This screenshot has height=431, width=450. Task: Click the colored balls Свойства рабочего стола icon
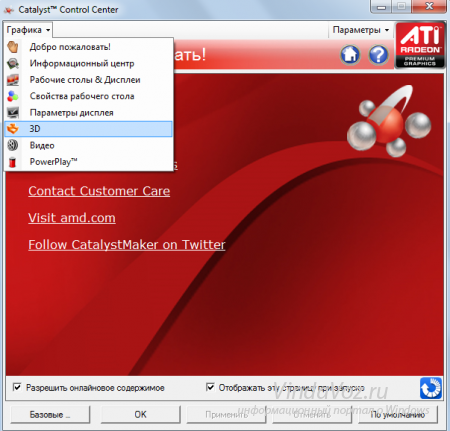pyautogui.click(x=13, y=96)
